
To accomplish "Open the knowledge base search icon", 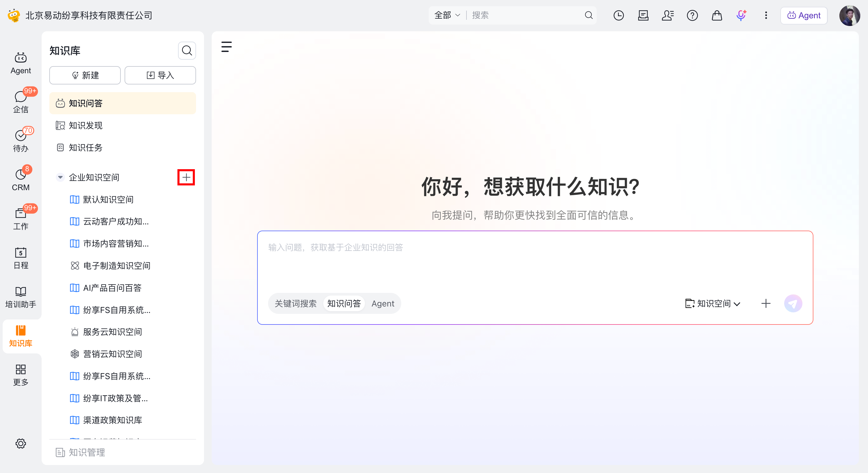I will (x=187, y=51).
